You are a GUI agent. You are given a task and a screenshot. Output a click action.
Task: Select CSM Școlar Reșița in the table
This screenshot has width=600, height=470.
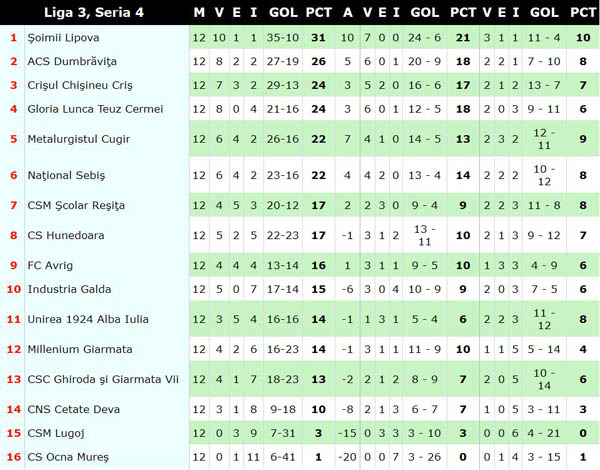(x=76, y=206)
